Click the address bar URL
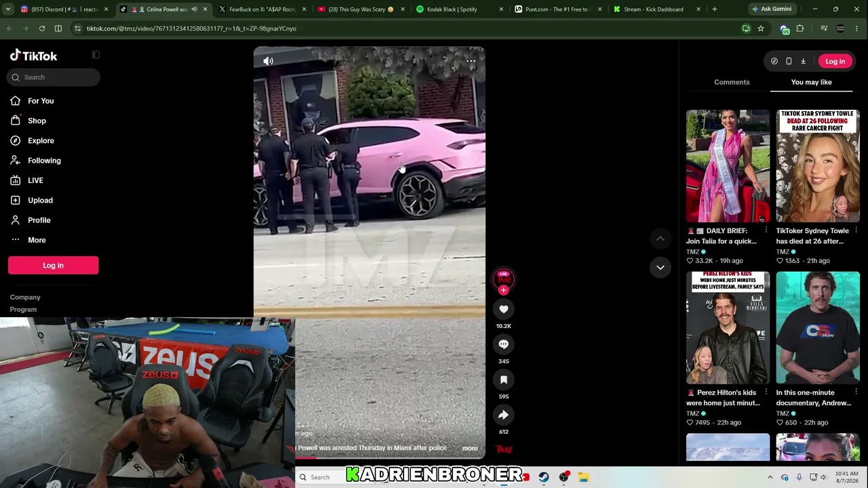The image size is (868, 488). pos(191,28)
